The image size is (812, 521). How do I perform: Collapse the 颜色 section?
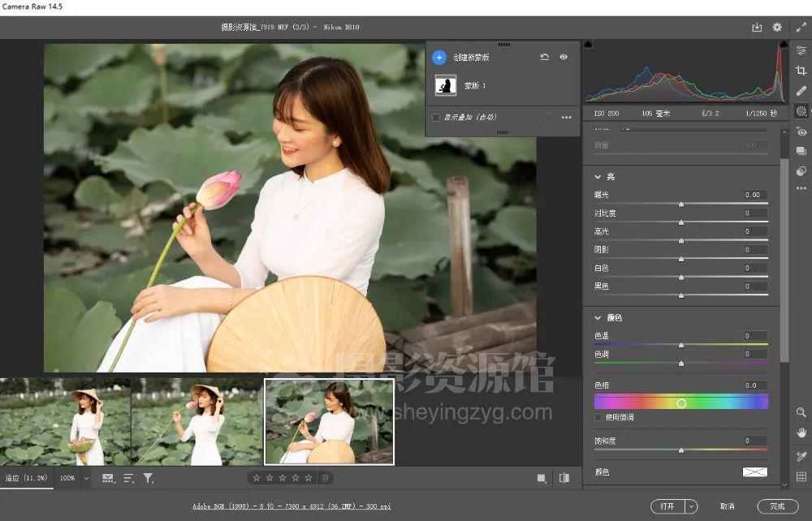(x=598, y=318)
